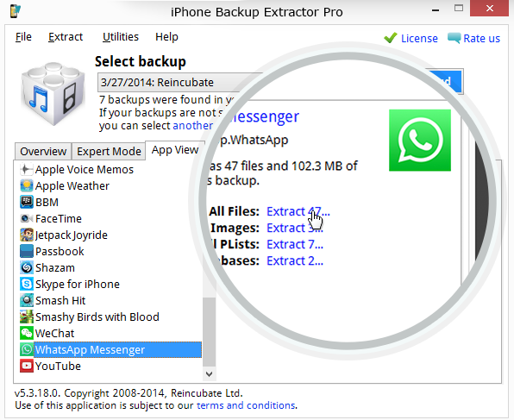Open the Utilities menu
This screenshot has width=514, height=420.
coord(121,37)
